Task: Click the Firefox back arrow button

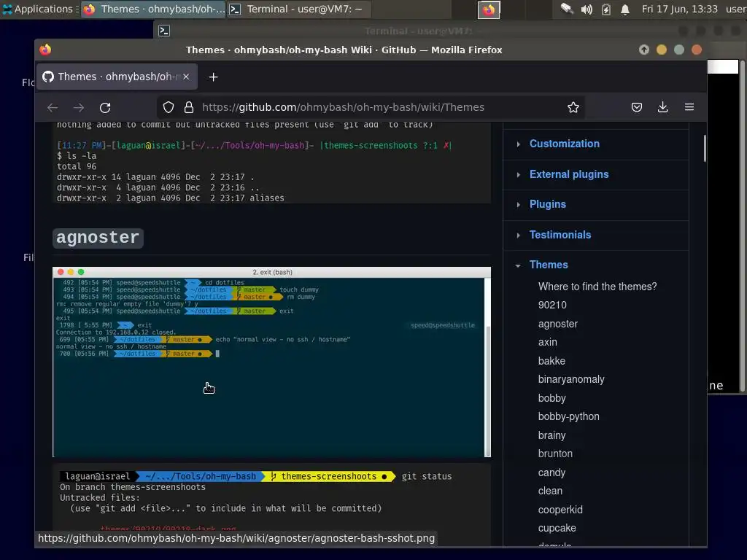Action: (53, 108)
